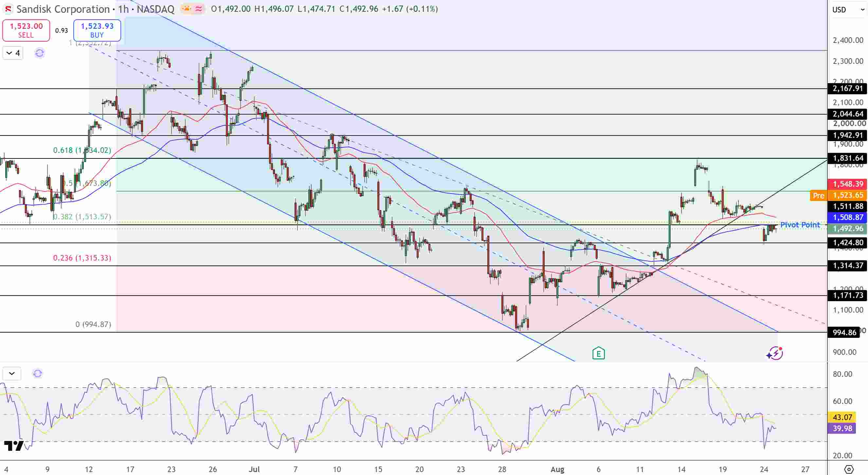Click the refresh icon next to indicators legend

[x=39, y=53]
